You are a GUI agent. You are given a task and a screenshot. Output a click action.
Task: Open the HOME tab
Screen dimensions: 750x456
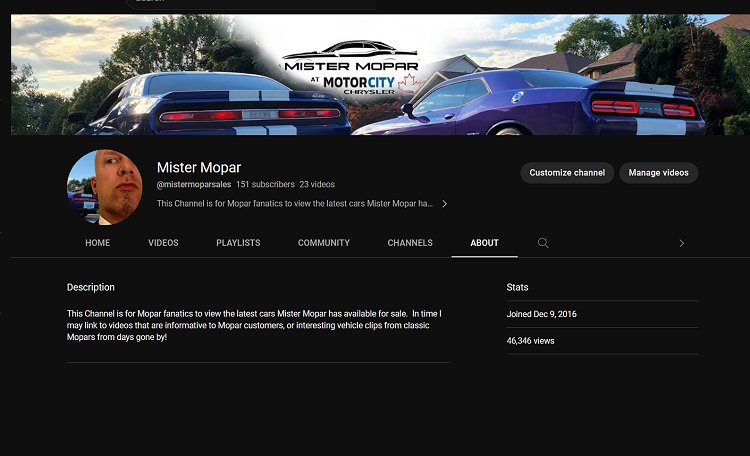(98, 243)
